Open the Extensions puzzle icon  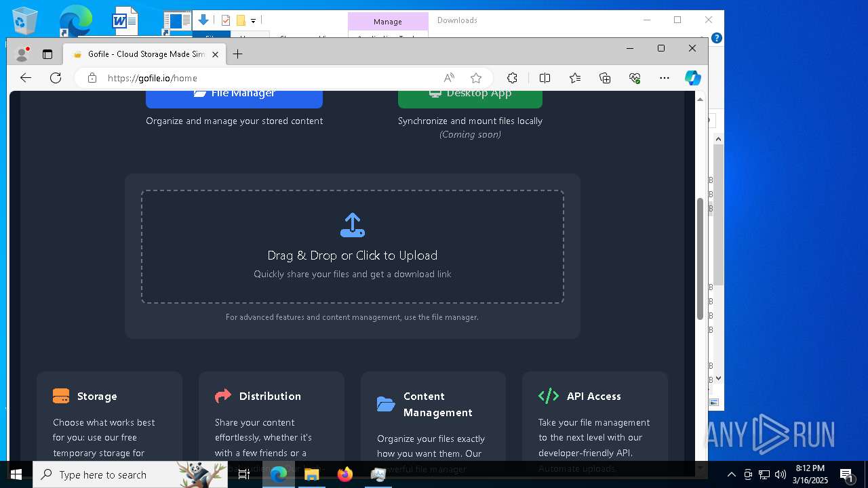tap(513, 78)
